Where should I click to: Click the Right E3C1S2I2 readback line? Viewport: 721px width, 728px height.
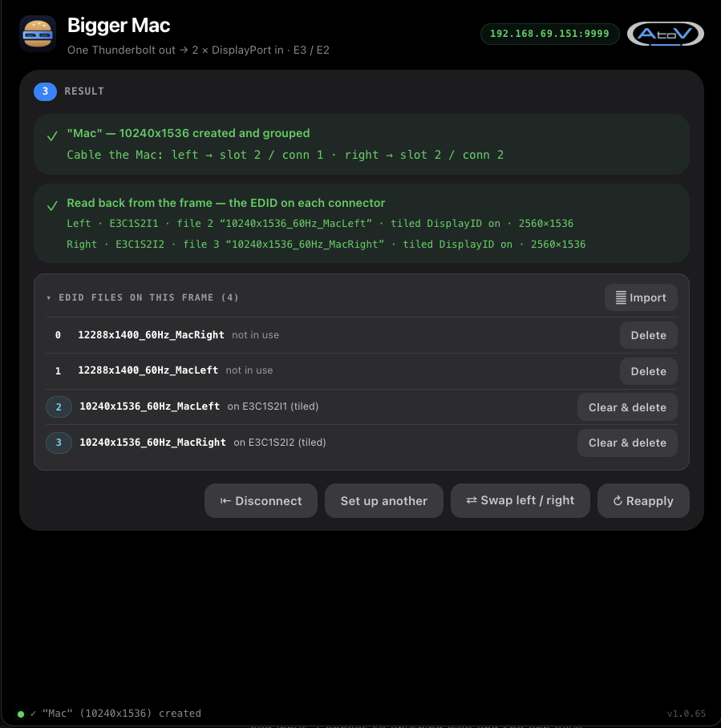(x=326, y=245)
